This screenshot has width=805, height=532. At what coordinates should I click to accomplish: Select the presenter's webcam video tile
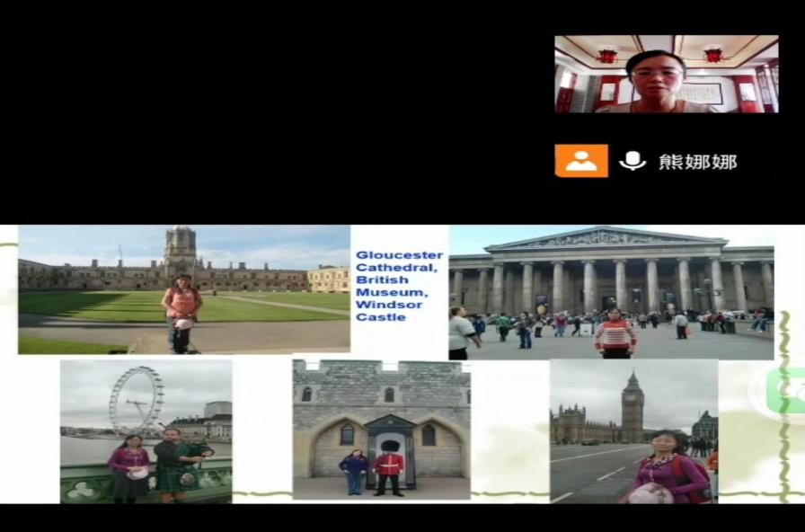[666, 74]
